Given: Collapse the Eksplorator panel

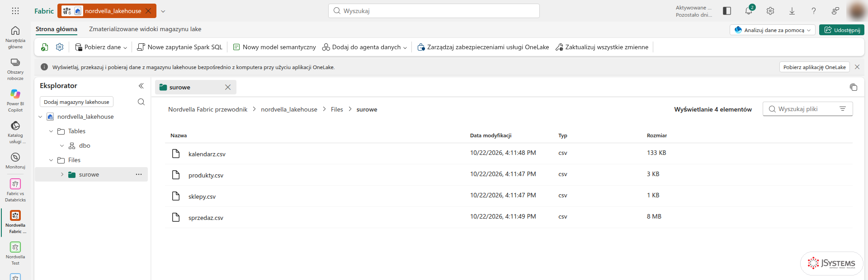Looking at the screenshot, I should pos(141,86).
